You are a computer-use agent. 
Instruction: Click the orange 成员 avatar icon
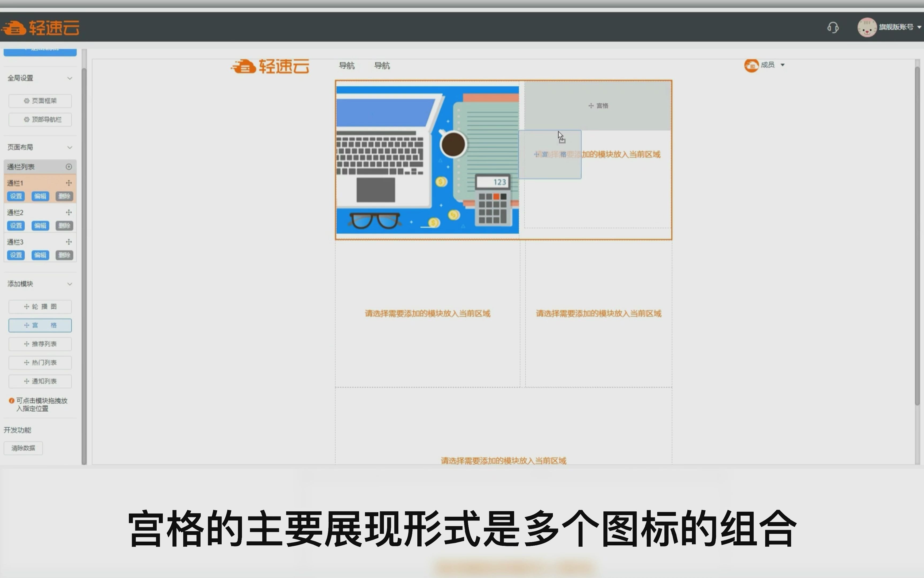click(751, 65)
